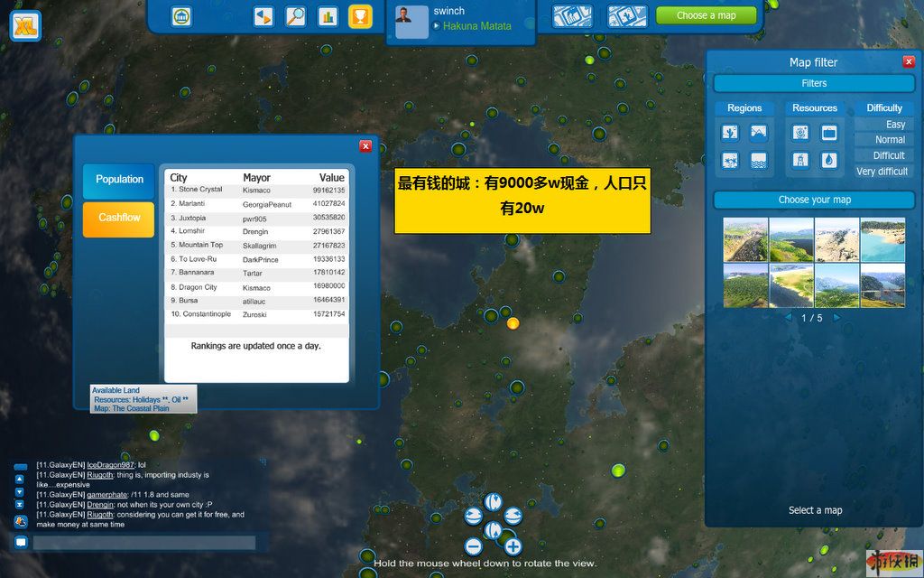
Task: Open the chat channels icon
Action: [x=21, y=521]
